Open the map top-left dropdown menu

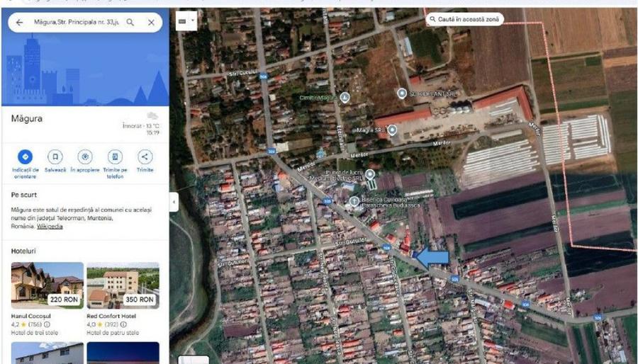click(x=185, y=22)
